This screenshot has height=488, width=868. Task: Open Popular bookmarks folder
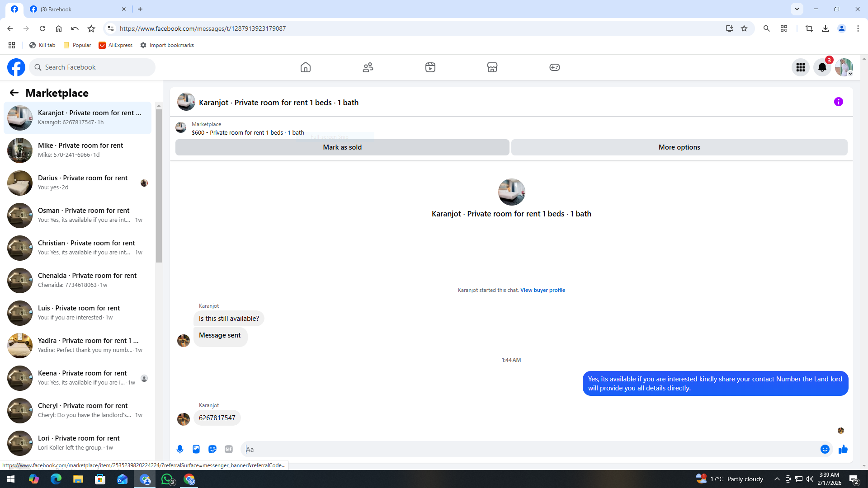[x=77, y=45]
